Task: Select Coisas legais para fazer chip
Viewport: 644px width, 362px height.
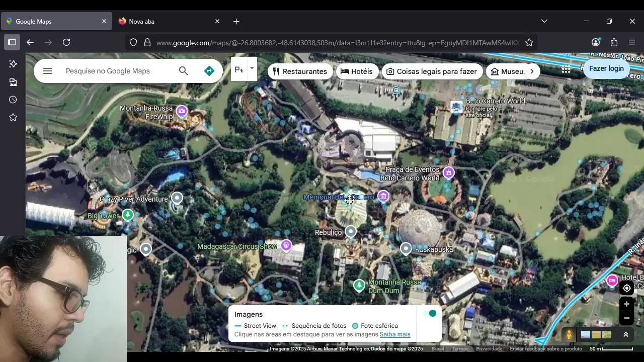Action: click(x=432, y=71)
